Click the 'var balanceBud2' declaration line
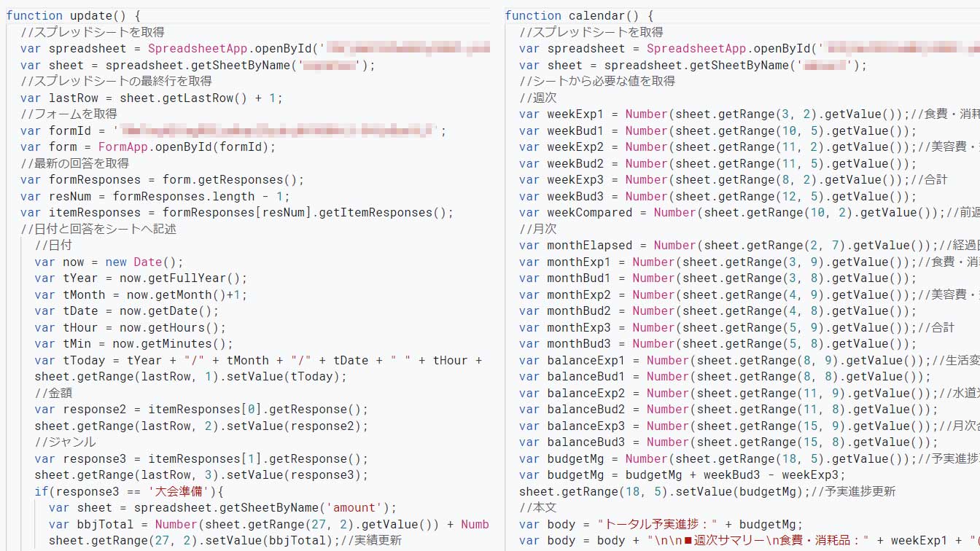The image size is (980, 551). (728, 409)
